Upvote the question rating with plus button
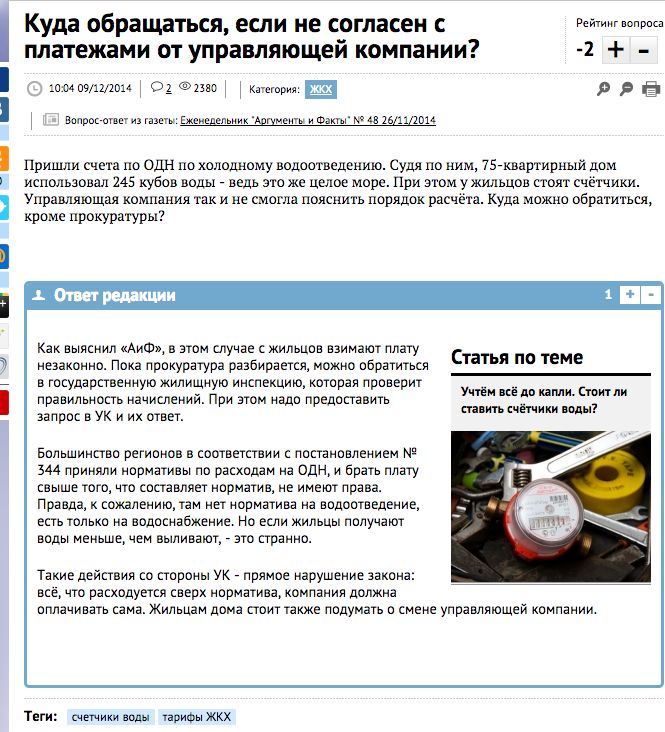 coord(615,49)
